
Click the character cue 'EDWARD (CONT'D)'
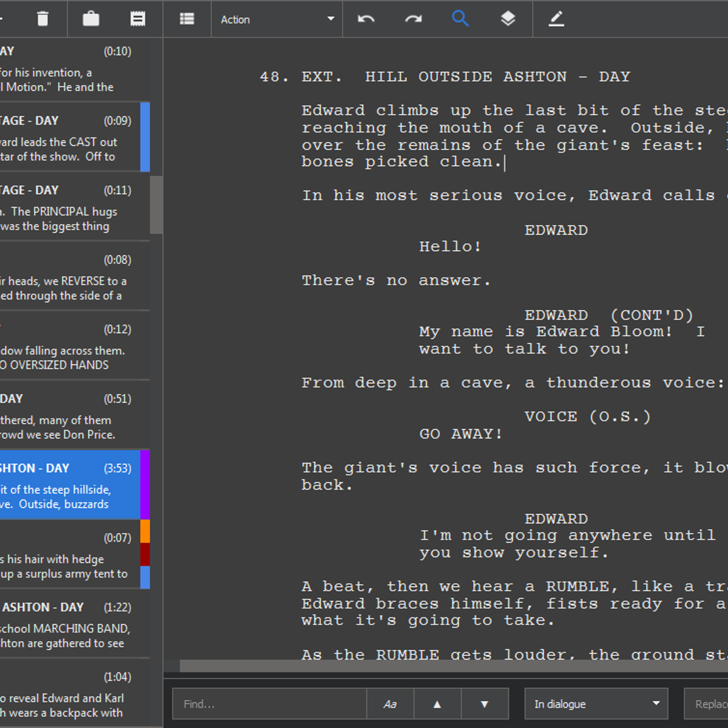point(609,315)
